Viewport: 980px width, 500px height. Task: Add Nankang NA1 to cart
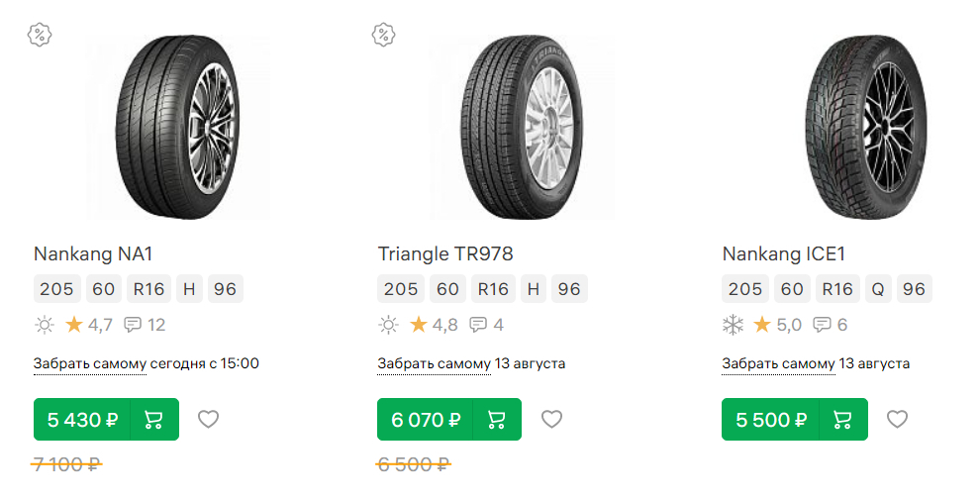tap(153, 420)
